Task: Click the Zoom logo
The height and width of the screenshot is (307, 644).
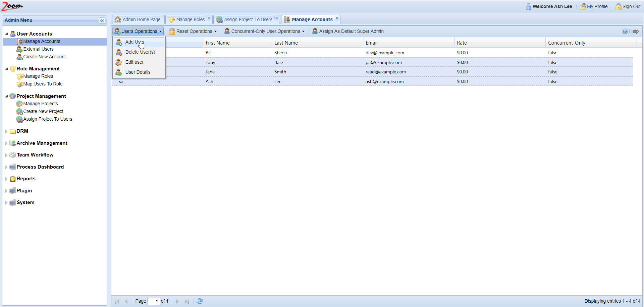Action: click(12, 6)
